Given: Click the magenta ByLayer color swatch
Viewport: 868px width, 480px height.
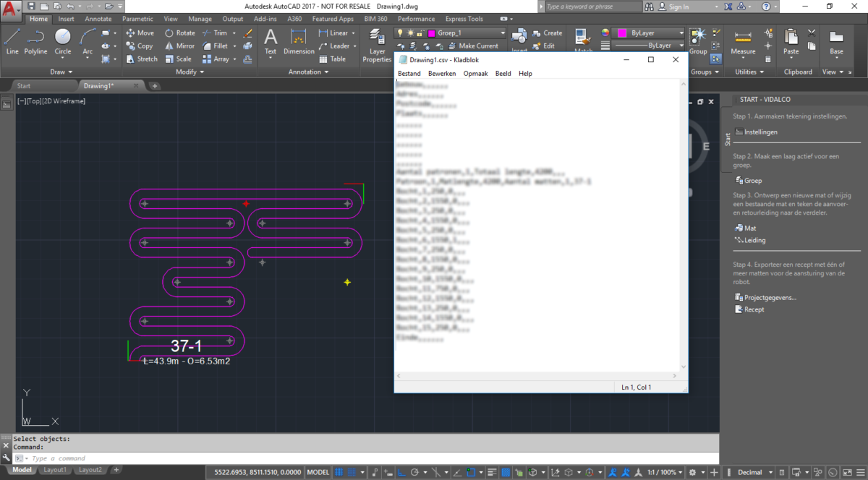Looking at the screenshot, I should click(621, 33).
